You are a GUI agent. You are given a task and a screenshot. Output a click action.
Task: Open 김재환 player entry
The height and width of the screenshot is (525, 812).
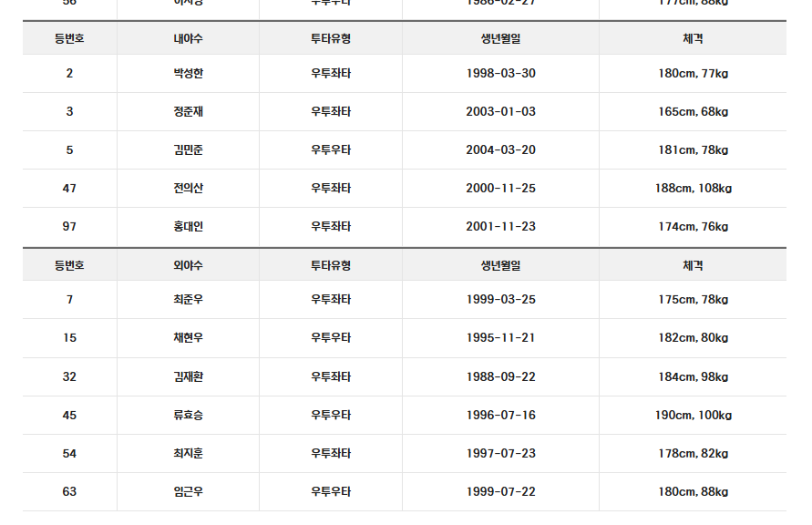(x=188, y=377)
